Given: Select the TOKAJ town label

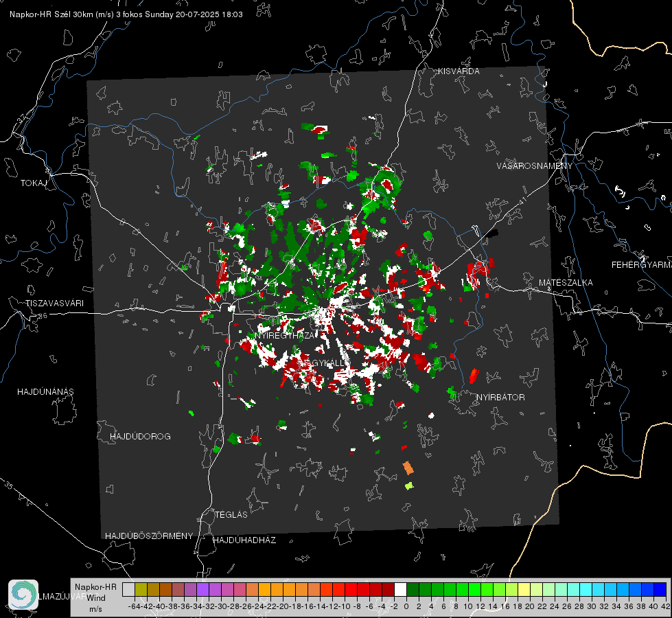Looking at the screenshot, I should click(34, 183).
